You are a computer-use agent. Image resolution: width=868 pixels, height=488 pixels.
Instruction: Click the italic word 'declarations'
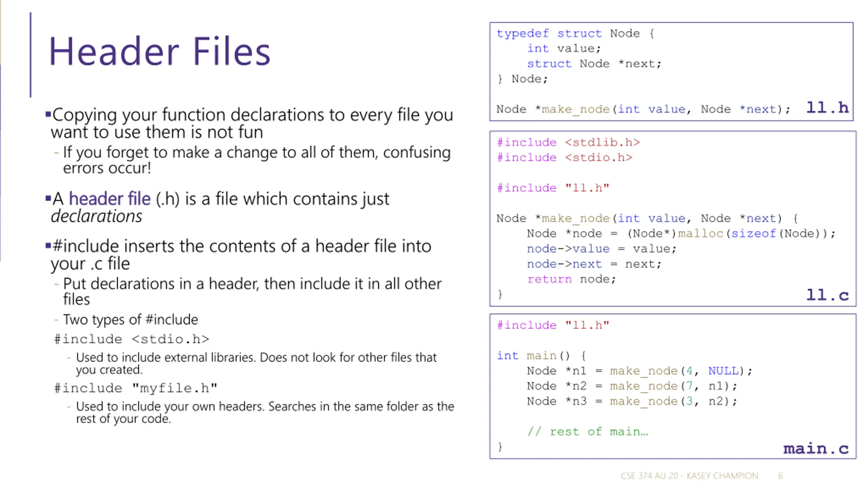(96, 216)
